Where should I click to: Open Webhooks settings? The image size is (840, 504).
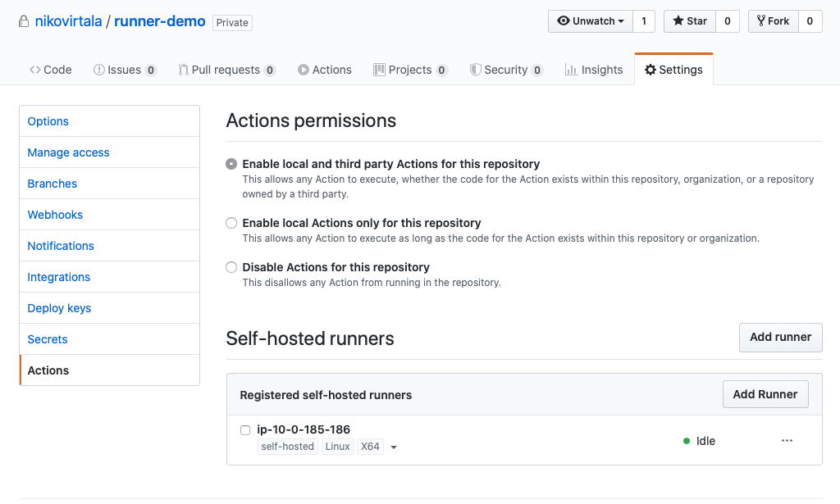pyautogui.click(x=110, y=215)
